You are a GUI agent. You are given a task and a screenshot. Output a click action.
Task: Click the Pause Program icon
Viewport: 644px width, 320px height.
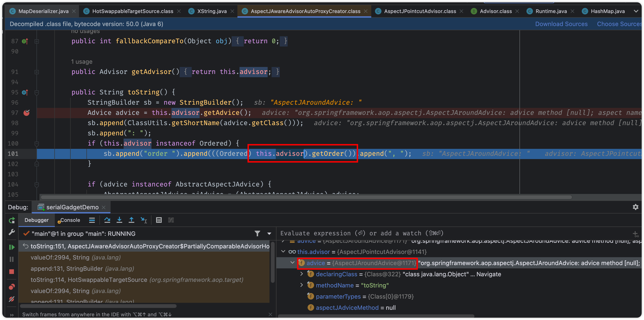tap(12, 260)
